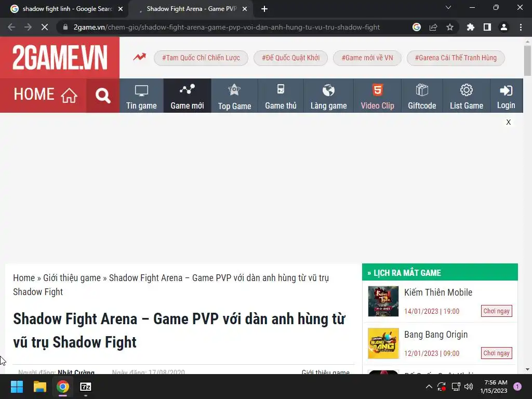Show hidden system tray icons
The image size is (532, 399).
pos(429,387)
